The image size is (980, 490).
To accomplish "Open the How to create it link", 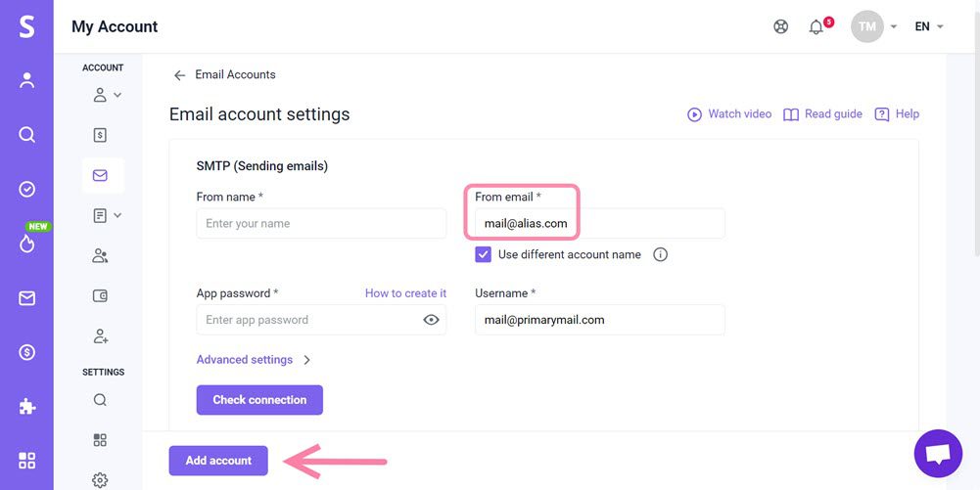I will click(405, 293).
